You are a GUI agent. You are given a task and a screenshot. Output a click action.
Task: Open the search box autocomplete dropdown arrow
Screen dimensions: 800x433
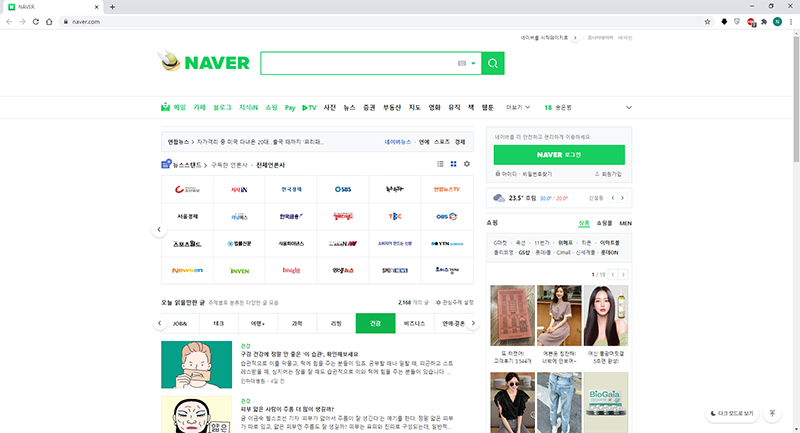click(x=473, y=63)
